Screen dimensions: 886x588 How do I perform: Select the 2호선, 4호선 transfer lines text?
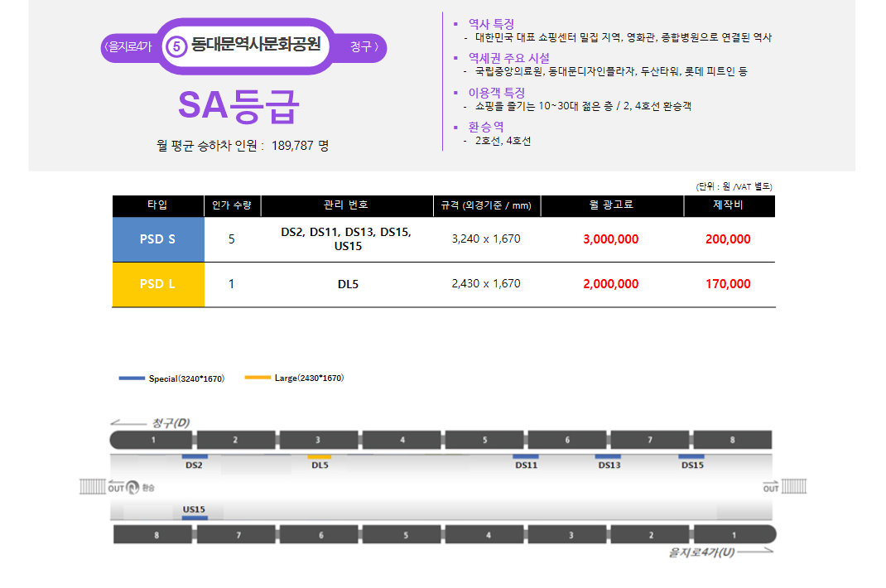(x=503, y=141)
